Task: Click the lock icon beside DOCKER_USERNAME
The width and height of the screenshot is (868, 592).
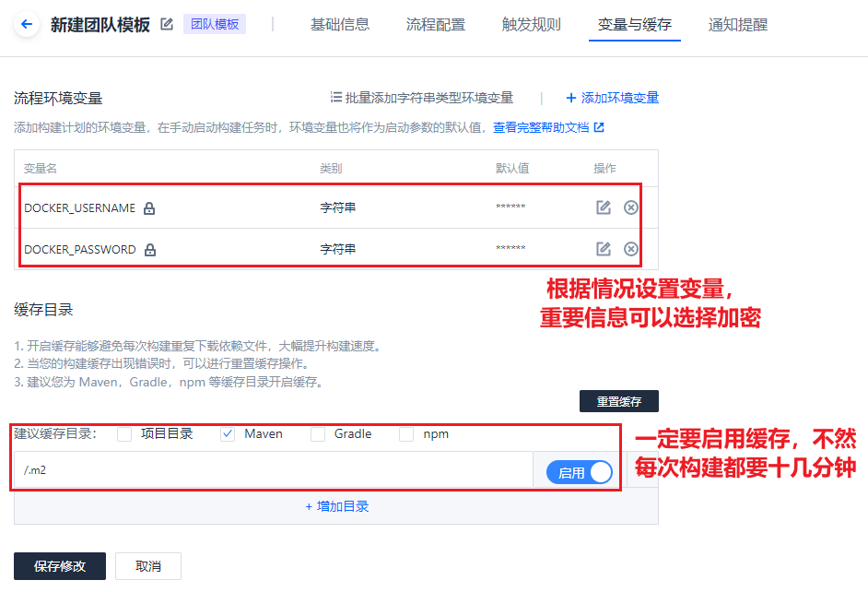Action: pyautogui.click(x=149, y=208)
